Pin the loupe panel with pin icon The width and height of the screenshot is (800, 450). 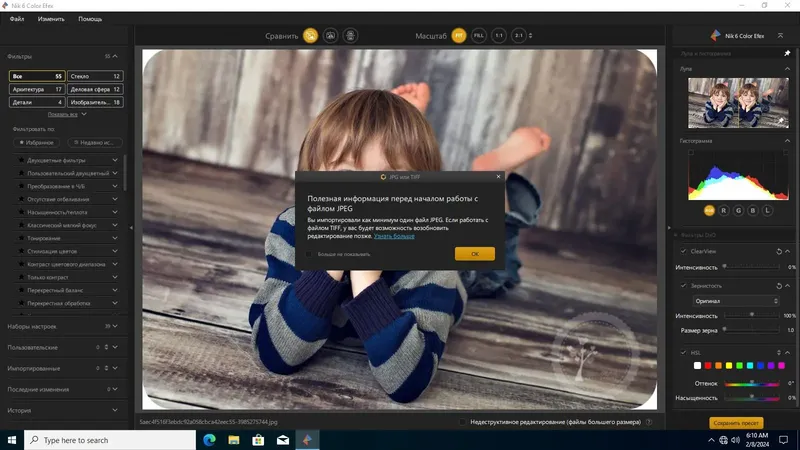[x=787, y=53]
